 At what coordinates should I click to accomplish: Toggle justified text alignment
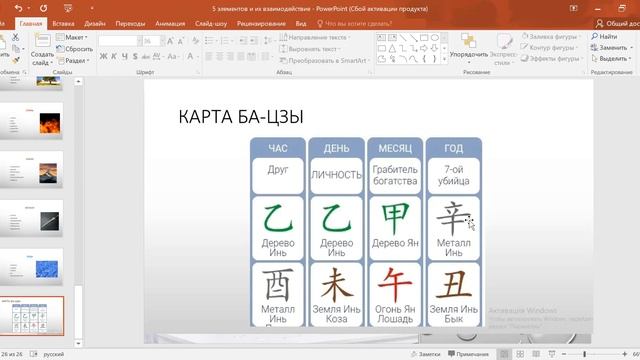(x=241, y=56)
